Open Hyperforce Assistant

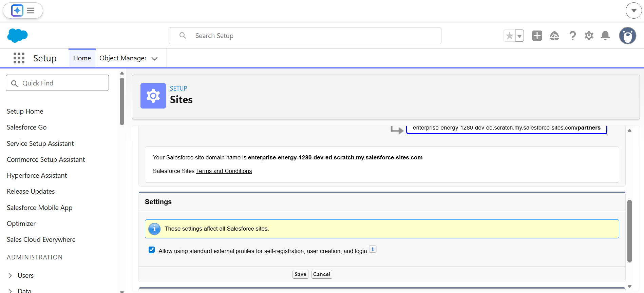pyautogui.click(x=37, y=175)
